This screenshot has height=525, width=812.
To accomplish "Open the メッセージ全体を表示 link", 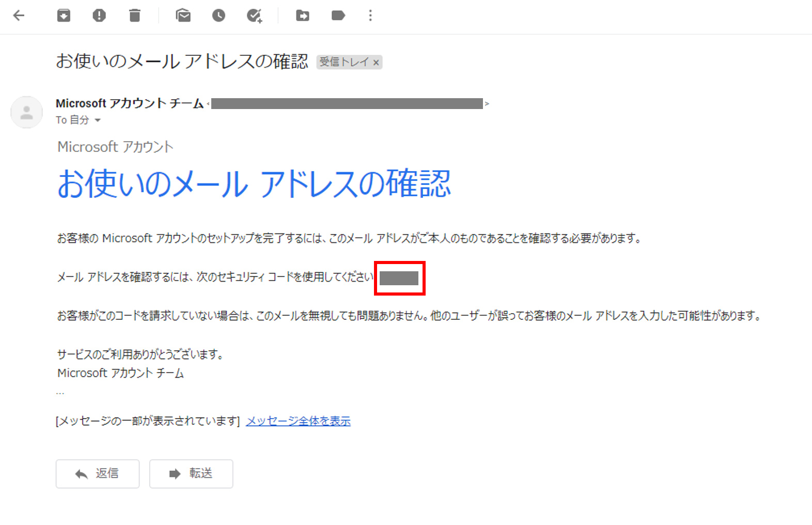I will point(298,421).
